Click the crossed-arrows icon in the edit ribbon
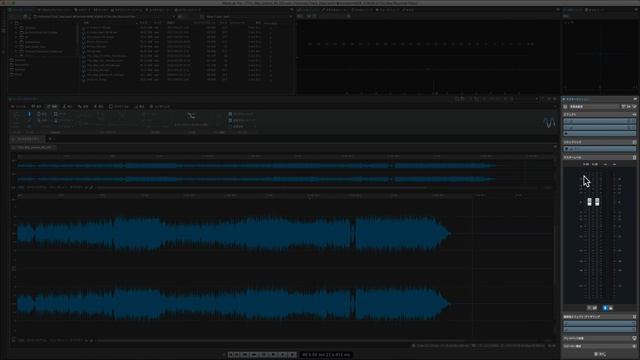The image size is (640, 360). pyautogui.click(x=191, y=116)
